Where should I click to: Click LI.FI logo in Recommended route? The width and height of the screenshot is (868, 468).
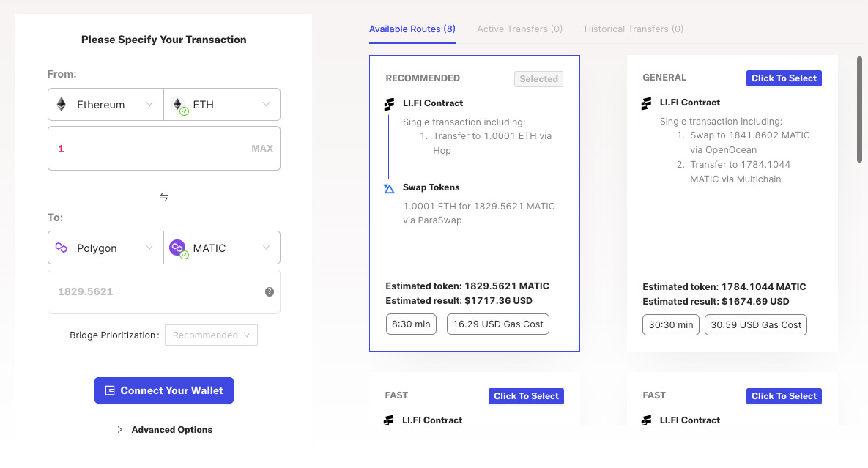click(x=389, y=104)
